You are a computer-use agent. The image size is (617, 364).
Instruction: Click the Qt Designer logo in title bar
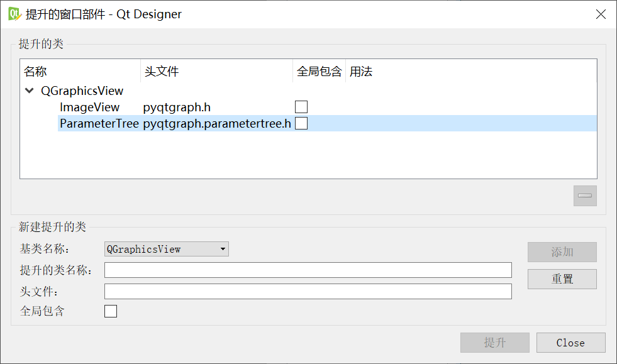pyautogui.click(x=14, y=14)
